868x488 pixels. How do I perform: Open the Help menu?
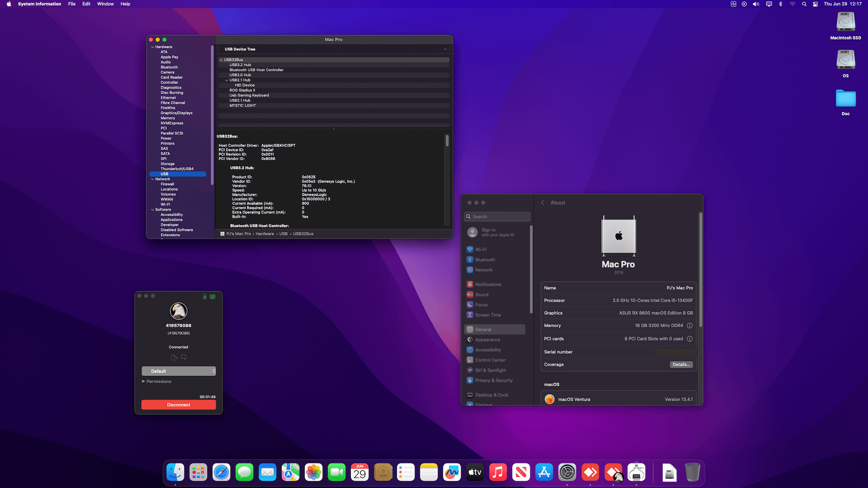[x=125, y=4]
